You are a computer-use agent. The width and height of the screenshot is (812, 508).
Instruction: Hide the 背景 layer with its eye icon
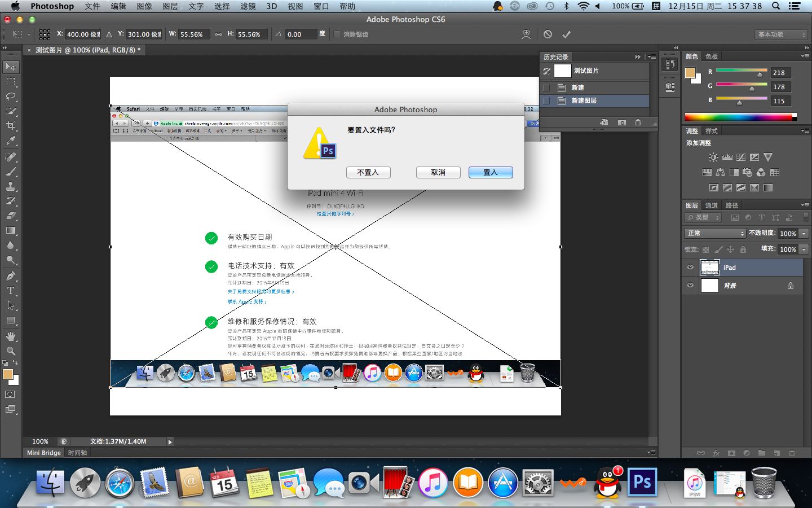[690, 286]
